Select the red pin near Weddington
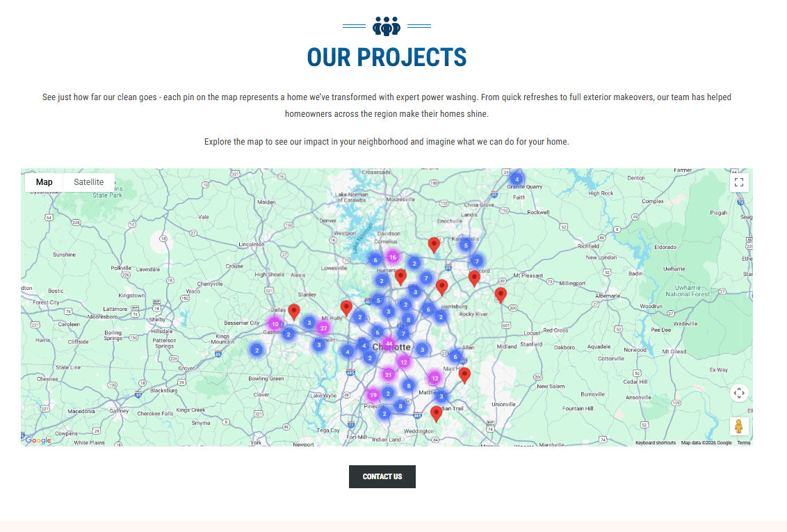 (x=436, y=414)
